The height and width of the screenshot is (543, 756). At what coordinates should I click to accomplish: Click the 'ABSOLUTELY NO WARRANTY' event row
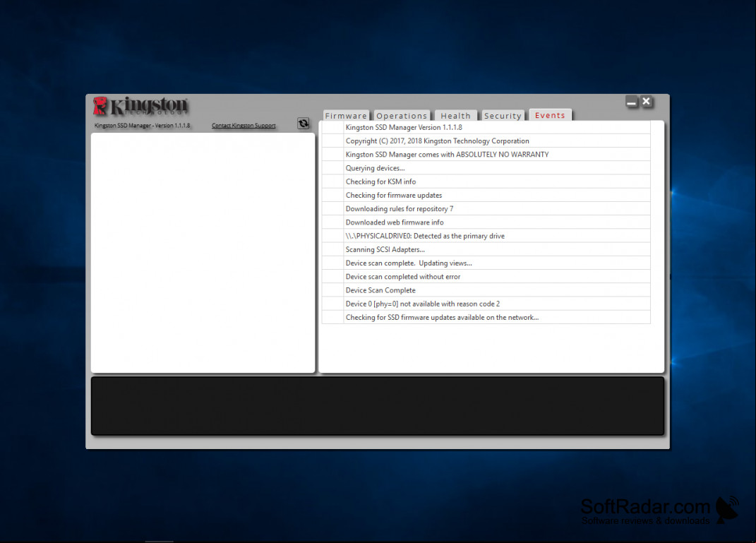click(486, 155)
